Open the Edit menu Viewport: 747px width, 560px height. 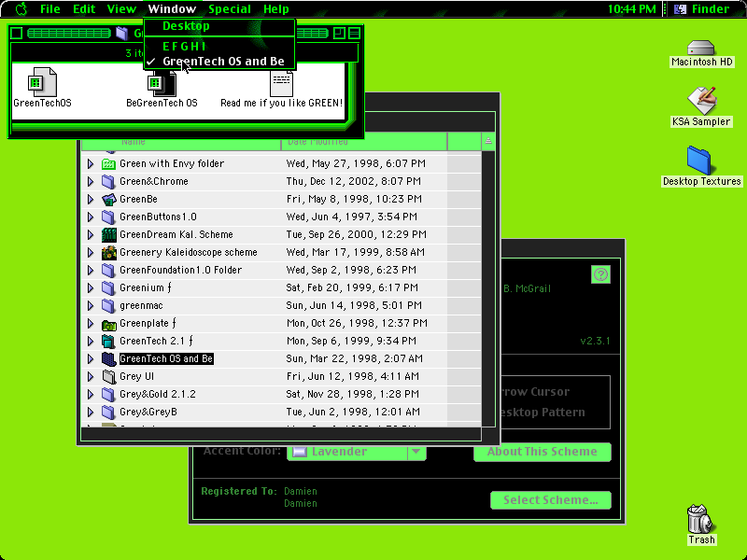[84, 9]
